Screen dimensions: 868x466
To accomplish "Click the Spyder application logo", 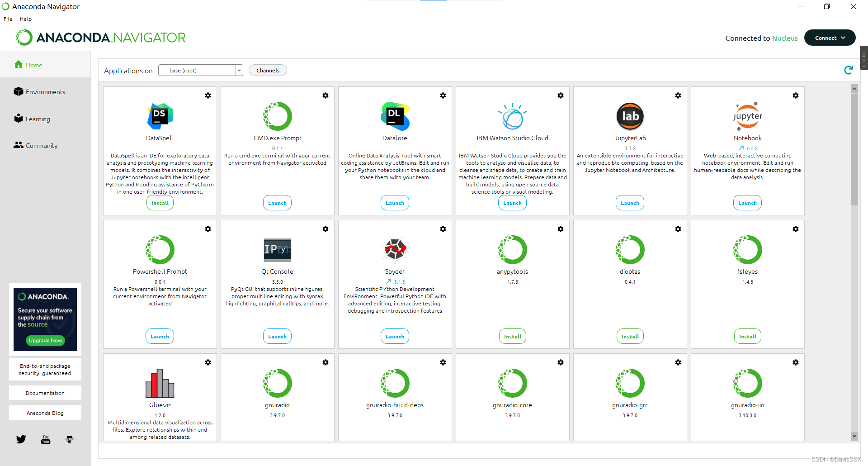I will click(395, 250).
